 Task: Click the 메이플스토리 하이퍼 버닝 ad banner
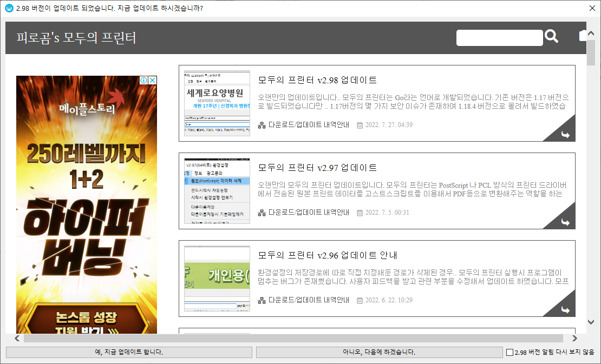pos(87,205)
